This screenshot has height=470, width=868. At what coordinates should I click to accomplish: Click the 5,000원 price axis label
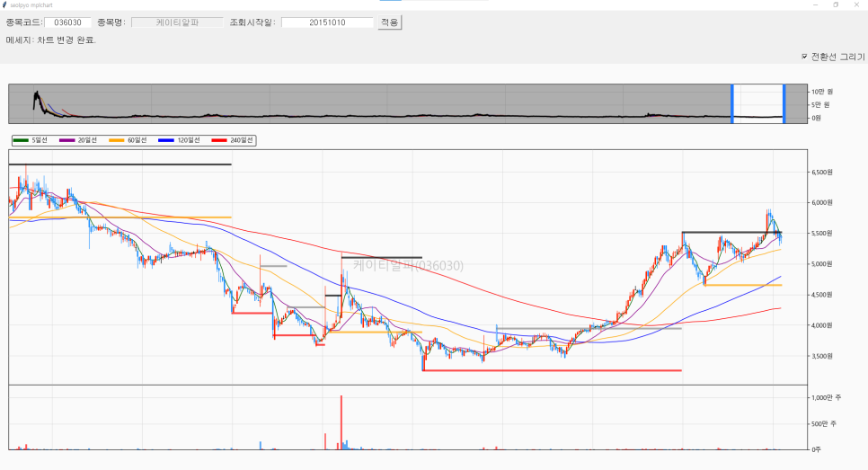pos(822,264)
